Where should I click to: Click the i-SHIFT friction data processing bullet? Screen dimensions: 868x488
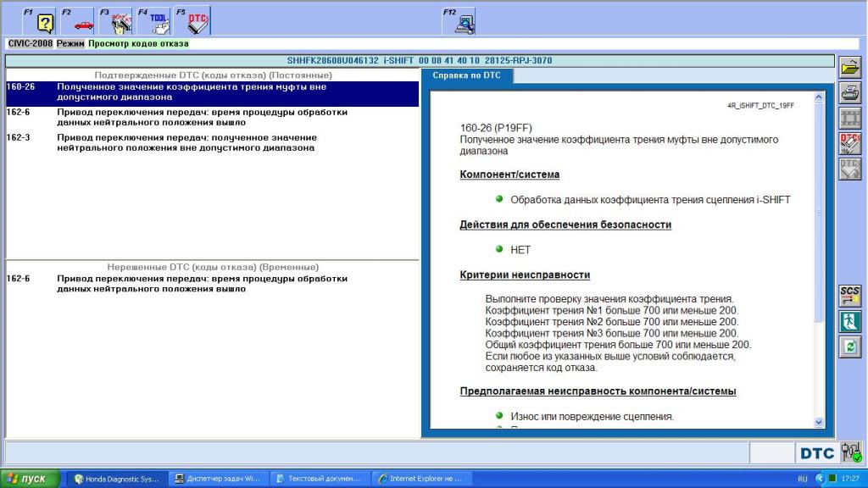(650, 200)
